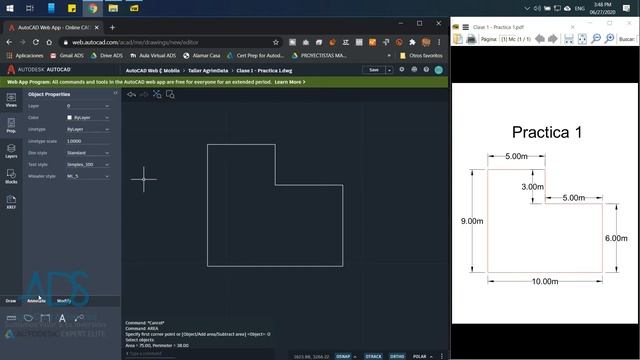Click the Save button
Screen dimensions: 640x360
pos(374,70)
